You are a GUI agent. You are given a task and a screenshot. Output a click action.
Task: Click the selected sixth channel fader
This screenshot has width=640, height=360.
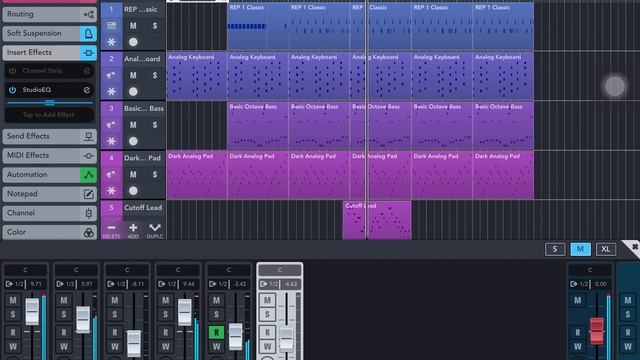point(287,338)
